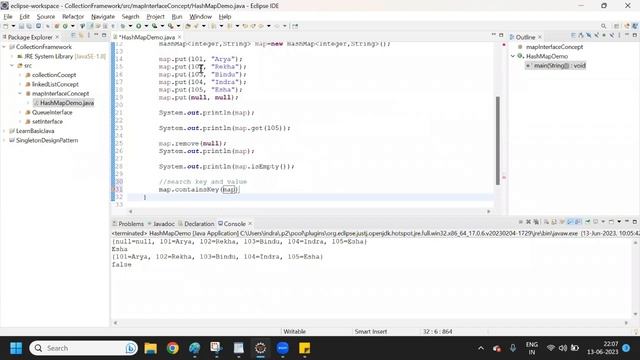The height and width of the screenshot is (360, 640).
Task: Toggle show console when standard out changes
Action: tap(570, 222)
